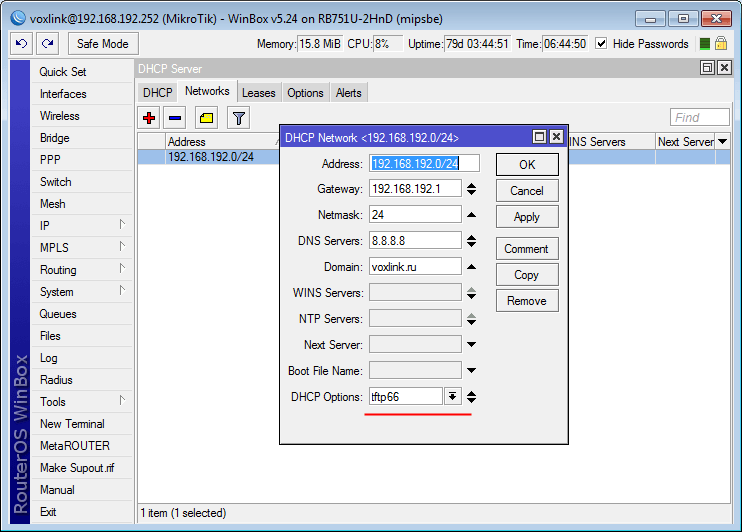
Task: Collapse the Netmask field arrow
Action: pos(471,215)
